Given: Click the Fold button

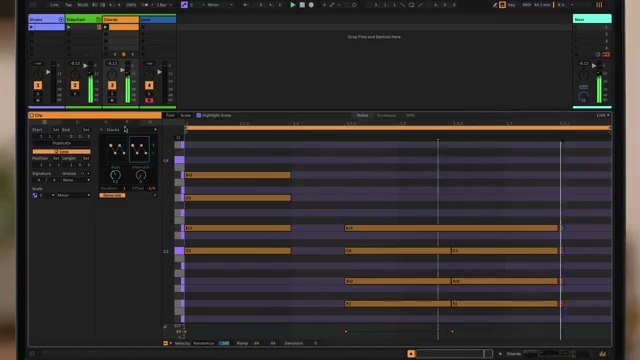Looking at the screenshot, I should (170, 115).
